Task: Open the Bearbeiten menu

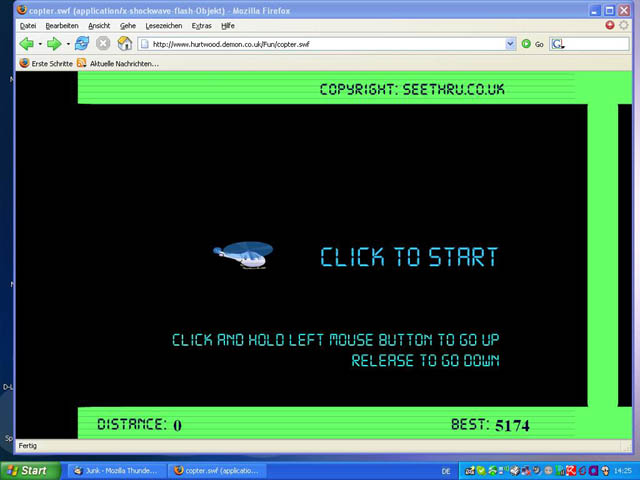Action: coord(62,26)
